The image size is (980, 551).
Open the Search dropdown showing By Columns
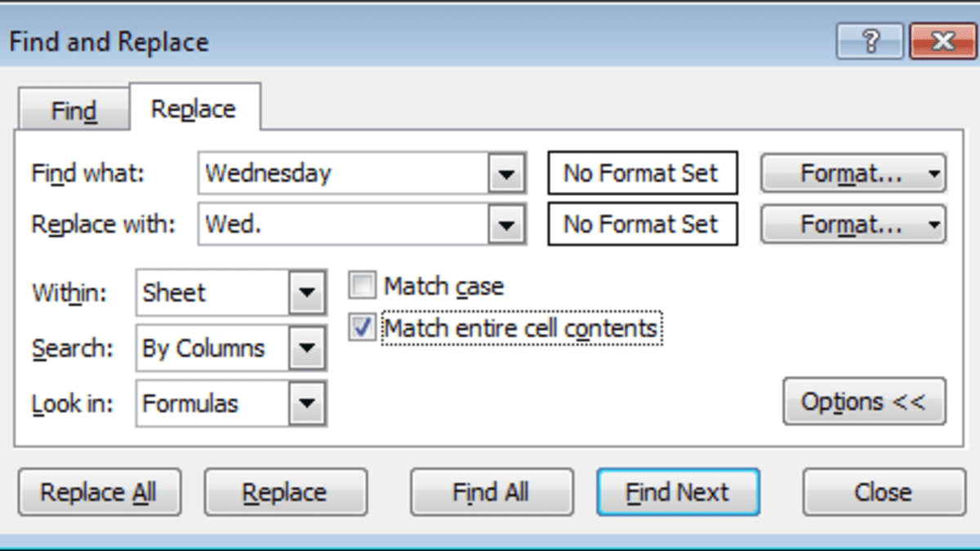(307, 348)
